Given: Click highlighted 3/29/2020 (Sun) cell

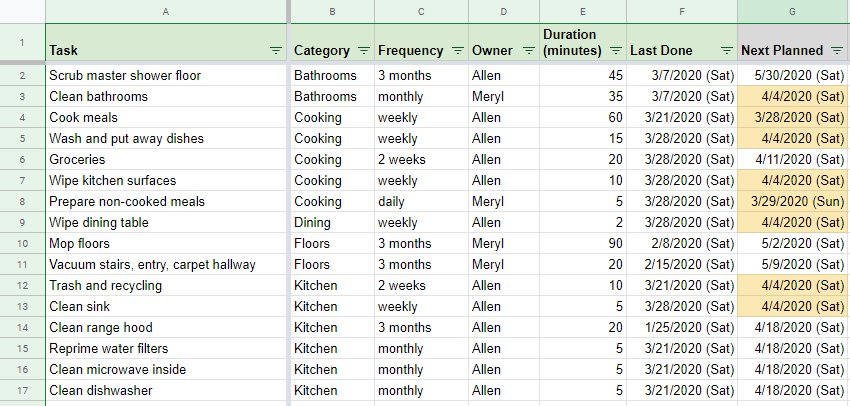Looking at the screenshot, I should (x=793, y=201).
